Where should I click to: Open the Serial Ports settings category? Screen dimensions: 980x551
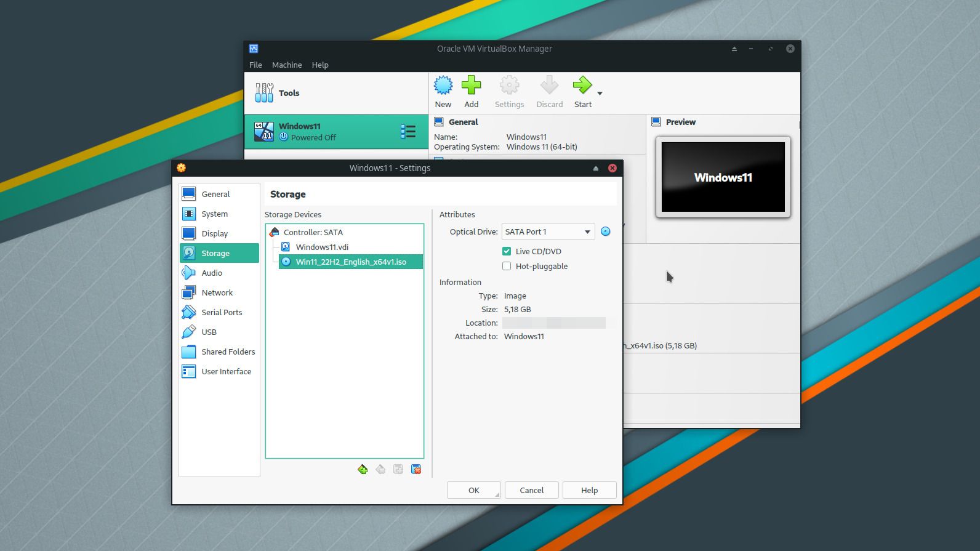tap(219, 312)
